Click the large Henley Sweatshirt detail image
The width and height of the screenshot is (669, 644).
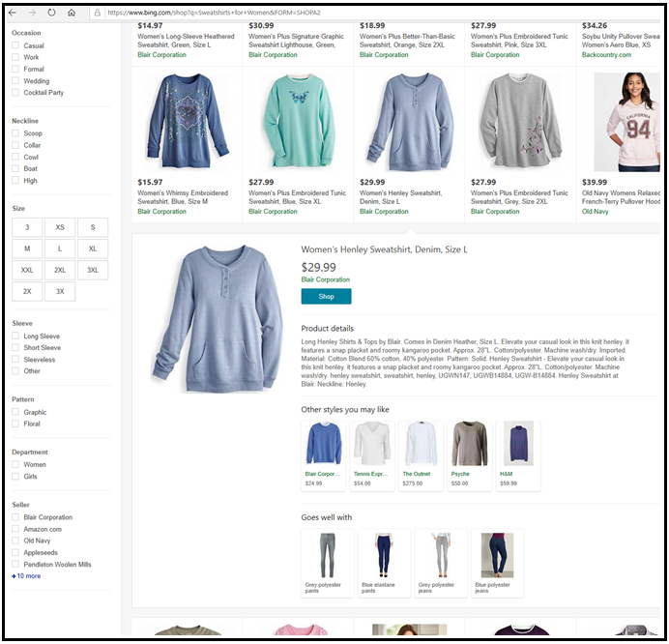click(x=218, y=318)
